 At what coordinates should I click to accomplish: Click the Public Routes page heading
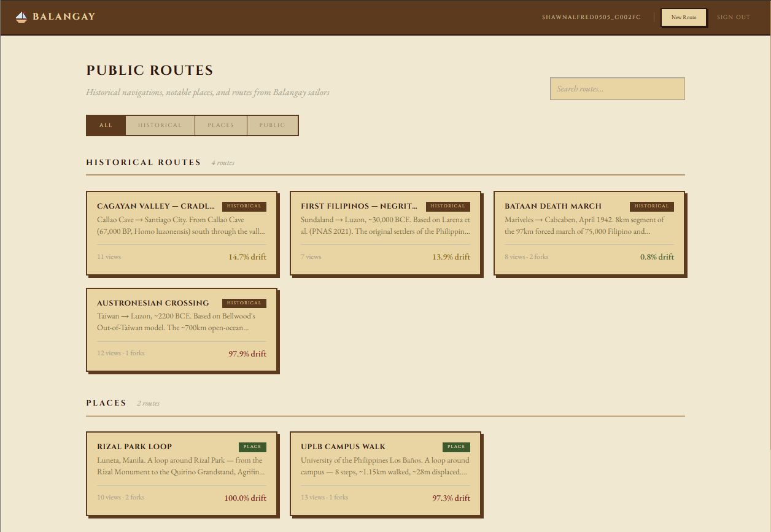150,71
